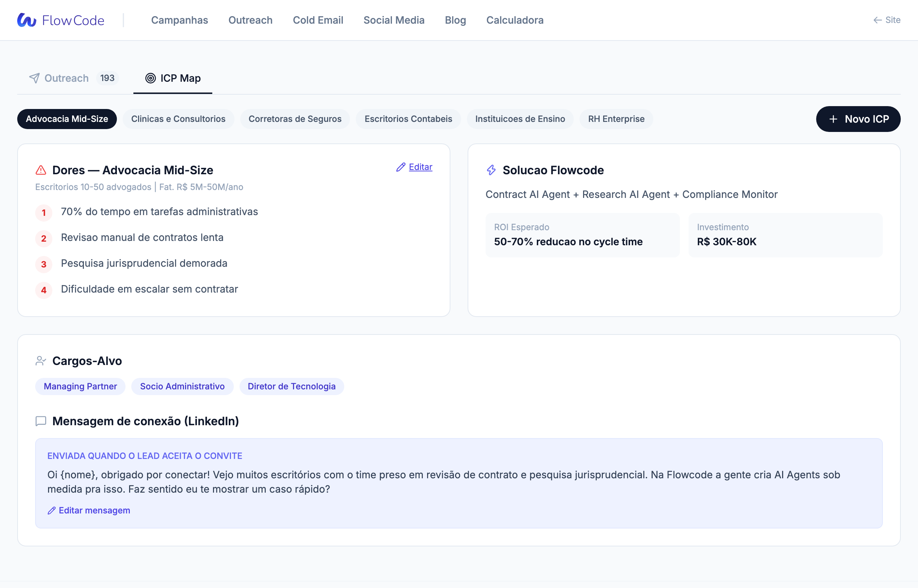Image resolution: width=918 pixels, height=588 pixels.
Task: Click the Diretor de Tecnologia tag
Action: click(292, 387)
